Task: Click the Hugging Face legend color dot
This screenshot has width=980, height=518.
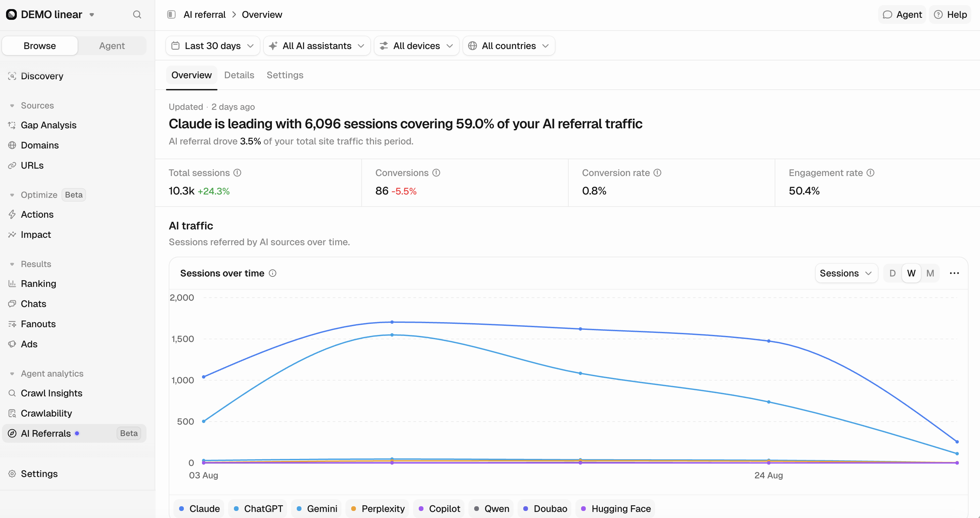Action: [583, 509]
